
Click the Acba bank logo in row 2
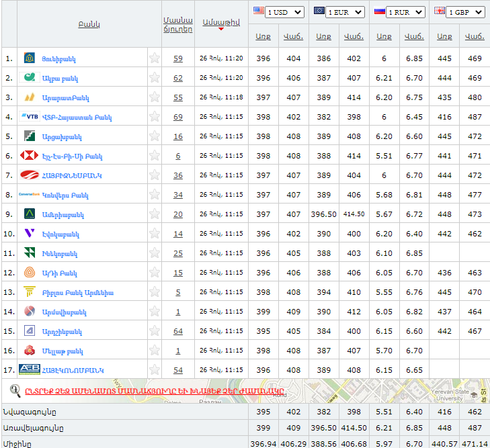click(x=30, y=77)
